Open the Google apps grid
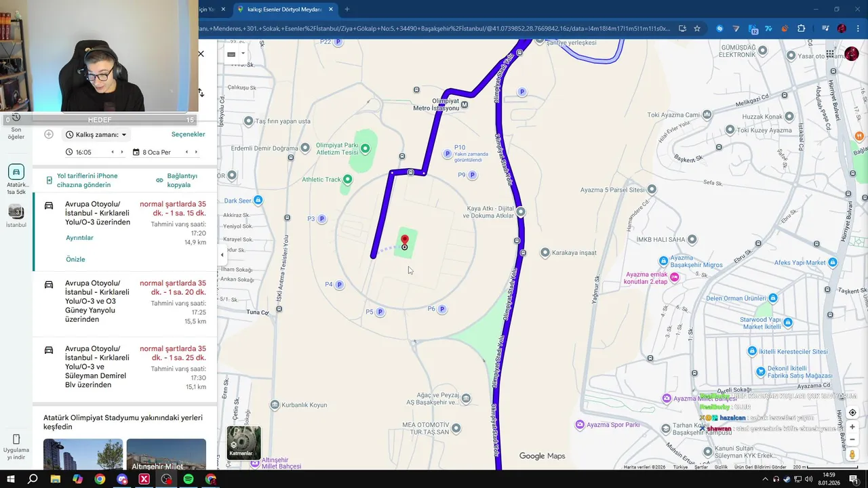Viewport: 868px width, 488px height. pos(830,54)
